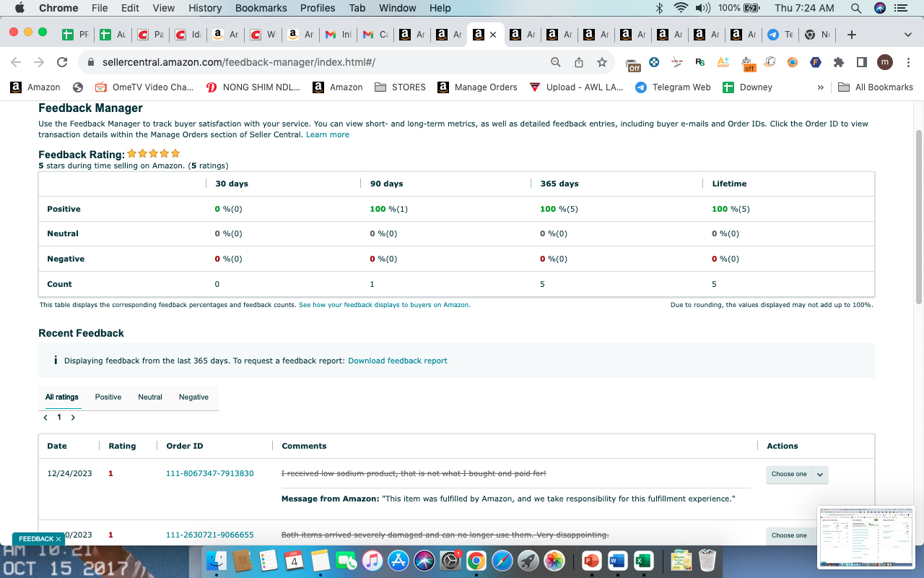Open the Chrome menu in the menu bar
This screenshot has width=924, height=578.
coord(58,8)
